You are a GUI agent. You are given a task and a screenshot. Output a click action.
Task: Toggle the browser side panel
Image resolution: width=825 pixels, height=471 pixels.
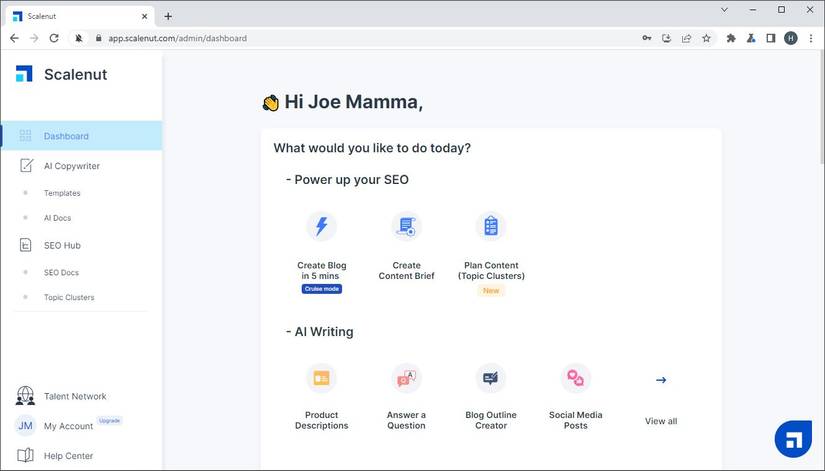click(x=771, y=38)
